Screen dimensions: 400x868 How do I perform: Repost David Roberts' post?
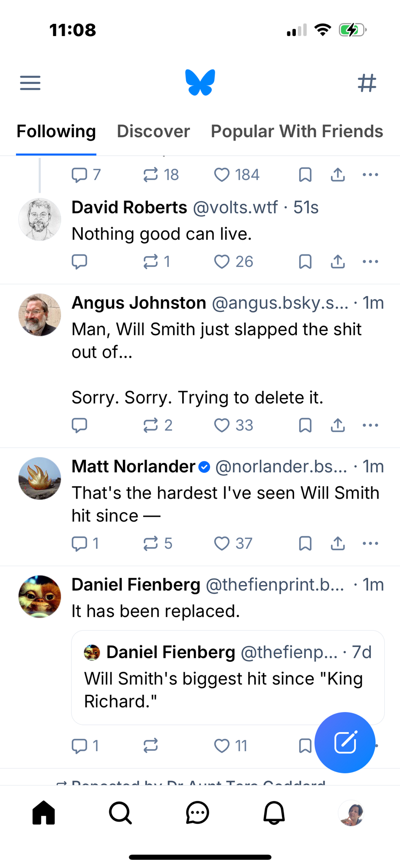[x=151, y=262]
